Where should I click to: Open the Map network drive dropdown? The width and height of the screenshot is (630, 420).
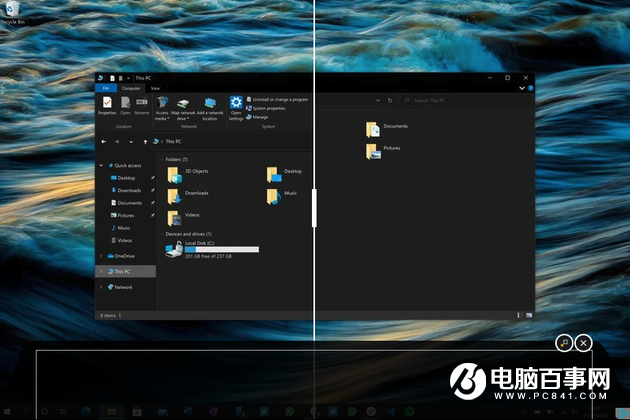pyautogui.click(x=183, y=109)
